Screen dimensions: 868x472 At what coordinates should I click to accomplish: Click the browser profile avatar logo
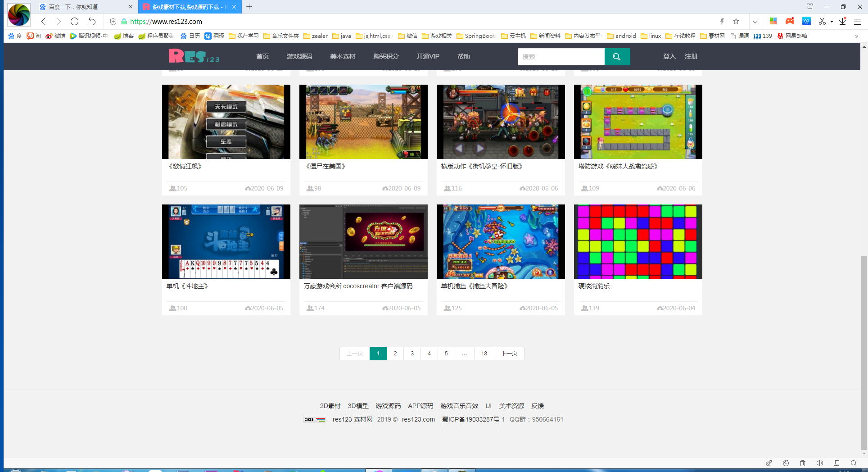(19, 14)
